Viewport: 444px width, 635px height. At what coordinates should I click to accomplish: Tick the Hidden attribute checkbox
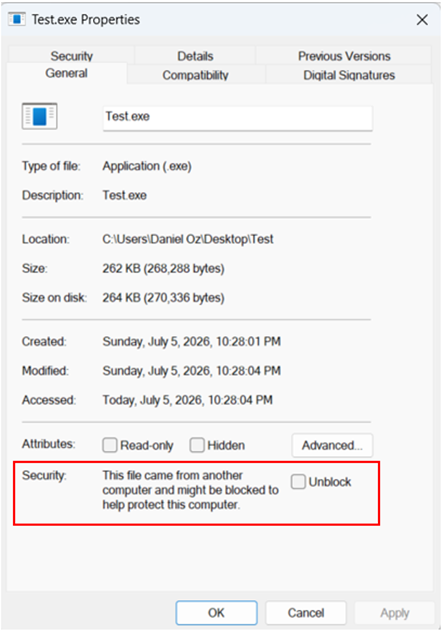click(197, 445)
